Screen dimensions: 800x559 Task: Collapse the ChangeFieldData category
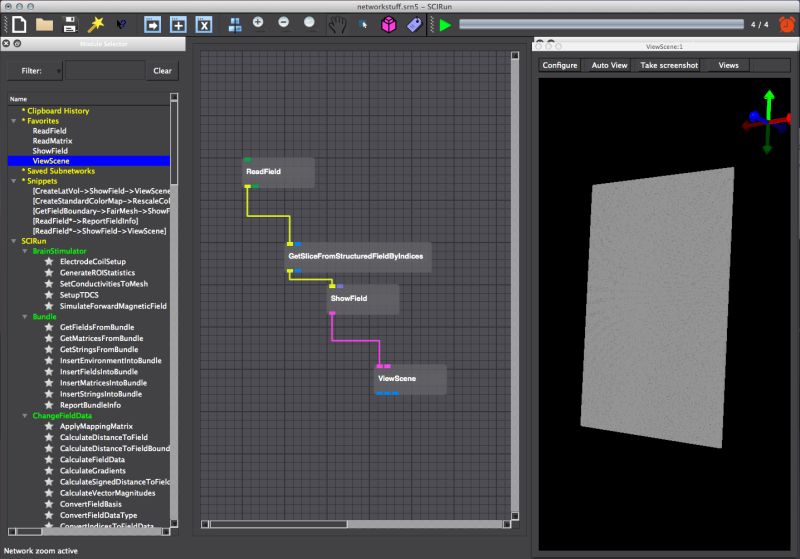24,416
